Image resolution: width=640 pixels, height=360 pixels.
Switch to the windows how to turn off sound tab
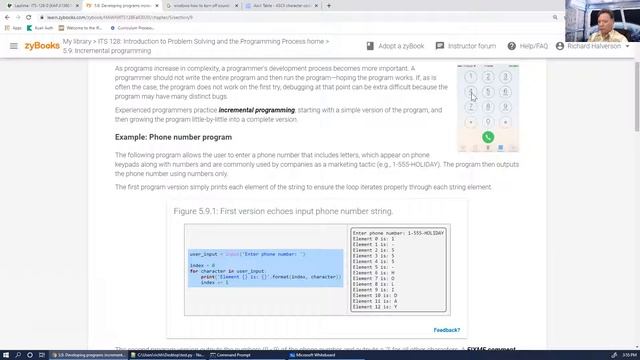point(202,6)
